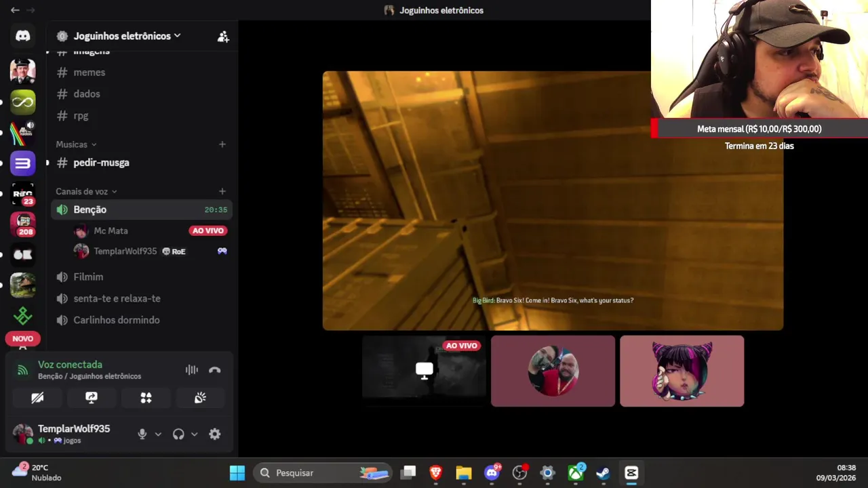Open the weather widget showing 20°C

37,473
